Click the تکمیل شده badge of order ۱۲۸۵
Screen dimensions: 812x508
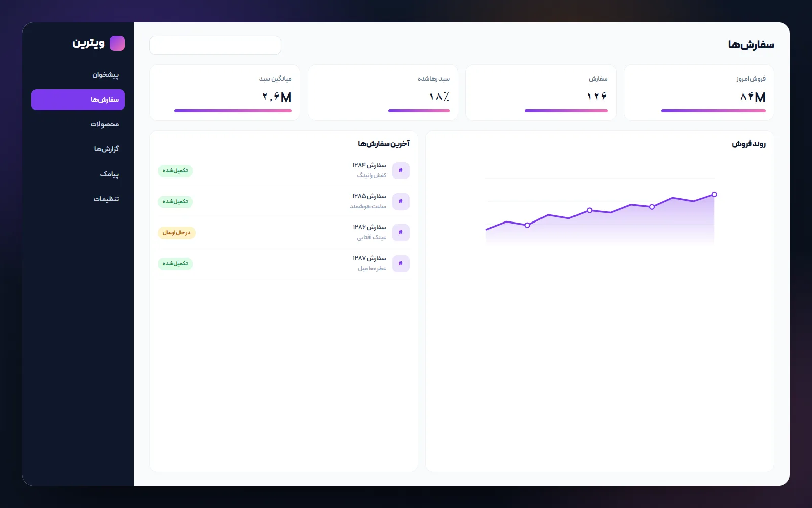176,202
